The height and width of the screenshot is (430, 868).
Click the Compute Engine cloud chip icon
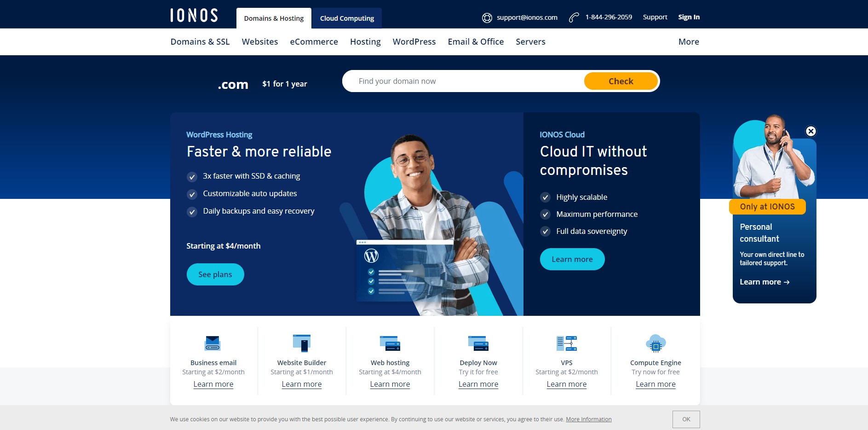(x=655, y=343)
